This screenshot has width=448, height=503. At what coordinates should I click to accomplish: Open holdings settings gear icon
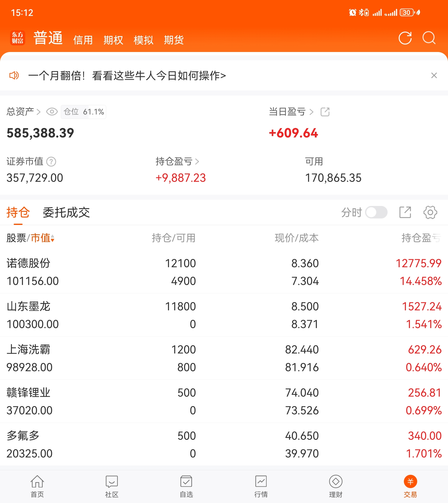pyautogui.click(x=430, y=212)
